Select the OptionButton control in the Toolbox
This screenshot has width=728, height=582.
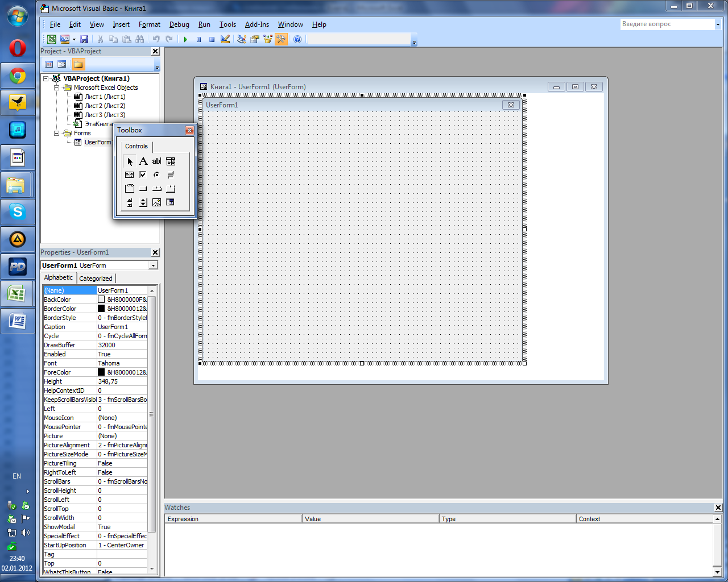156,175
